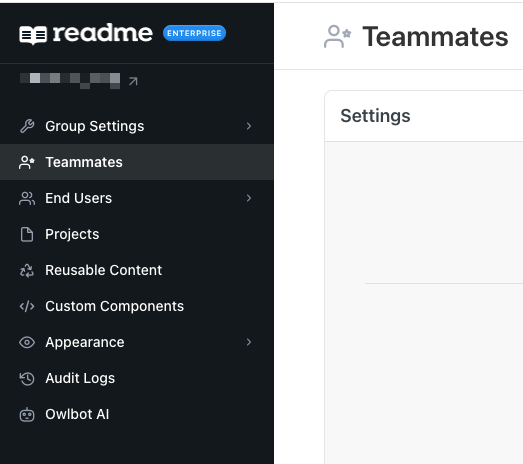
Task: Open Group Settings menu item
Action: [137, 126]
